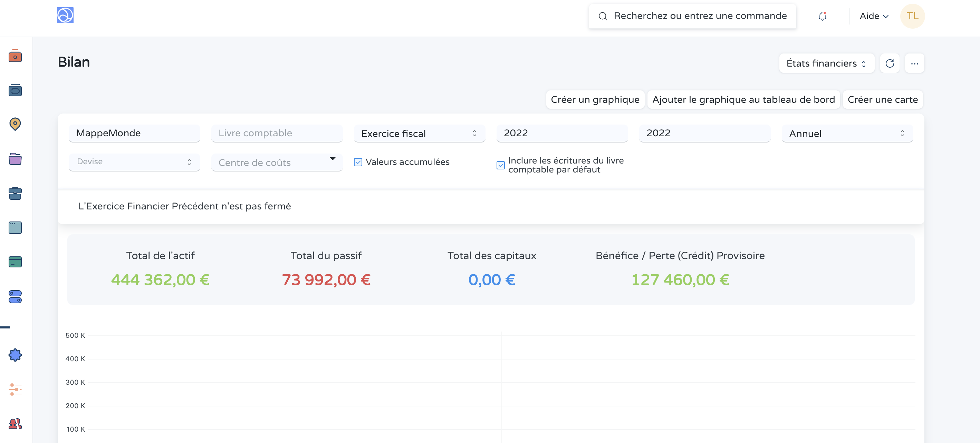Click the notification bell icon
Image resolution: width=980 pixels, height=443 pixels.
click(822, 16)
